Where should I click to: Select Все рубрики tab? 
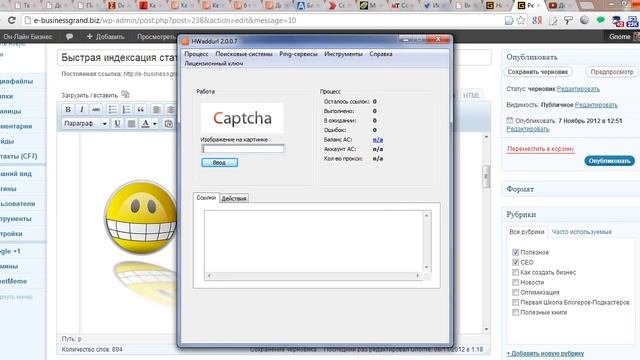[x=527, y=231]
